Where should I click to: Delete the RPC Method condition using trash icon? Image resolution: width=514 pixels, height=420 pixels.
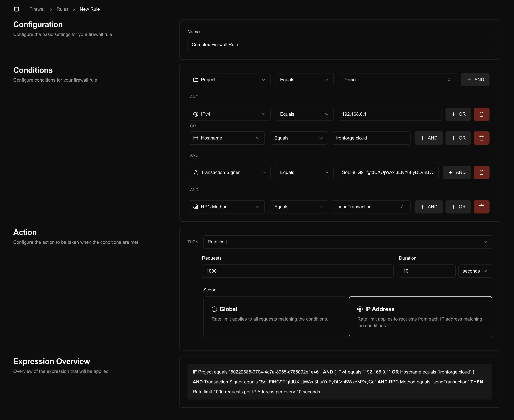point(481,207)
